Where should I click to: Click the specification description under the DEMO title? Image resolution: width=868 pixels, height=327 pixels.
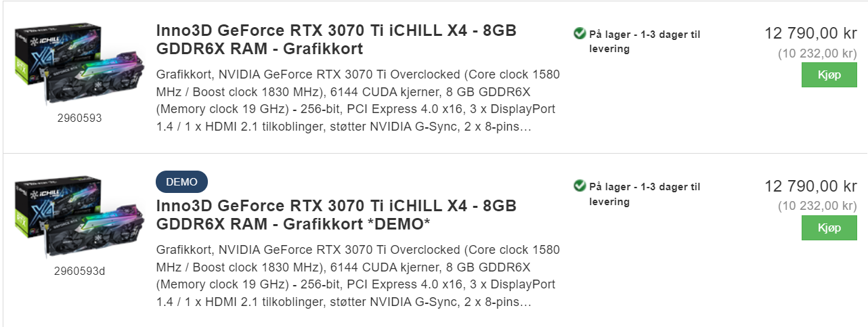[357, 276]
